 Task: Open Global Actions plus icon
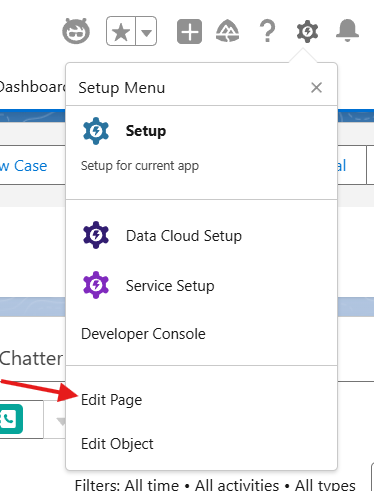tap(189, 31)
